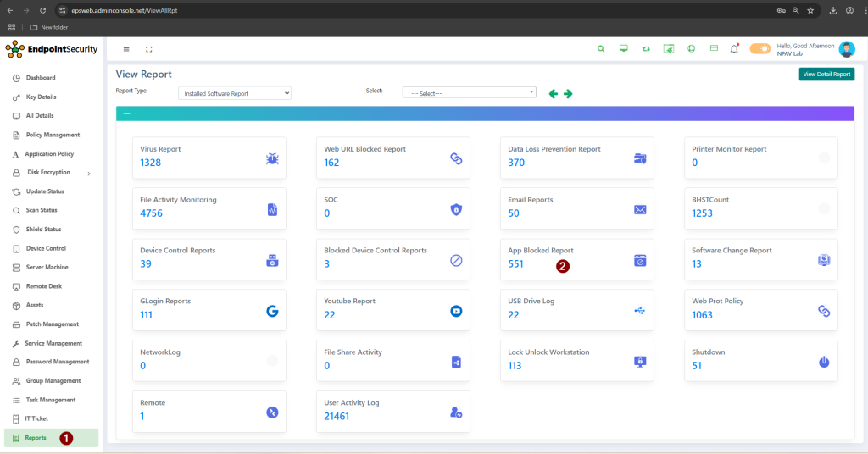Click the green right arrow icon
The width and height of the screenshot is (868, 454).
click(568, 93)
